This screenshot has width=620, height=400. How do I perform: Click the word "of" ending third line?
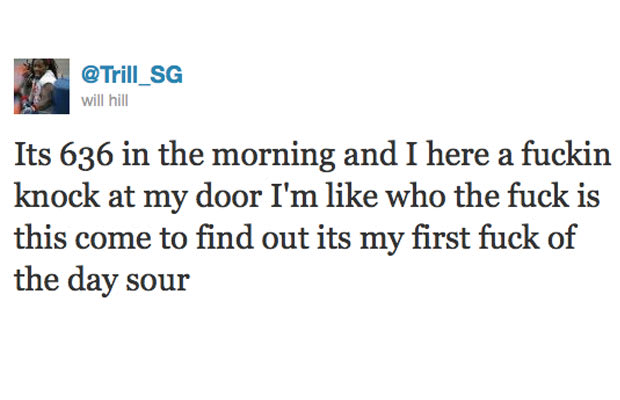click(561, 238)
